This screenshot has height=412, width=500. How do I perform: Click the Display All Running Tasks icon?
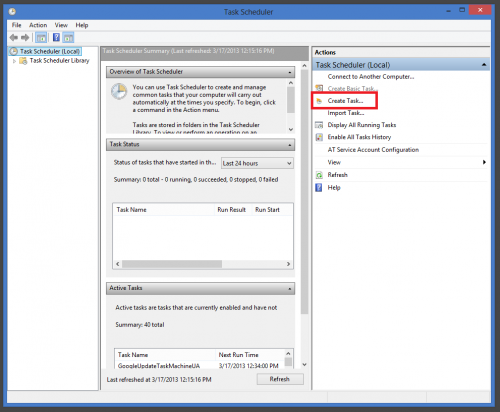[x=319, y=125]
